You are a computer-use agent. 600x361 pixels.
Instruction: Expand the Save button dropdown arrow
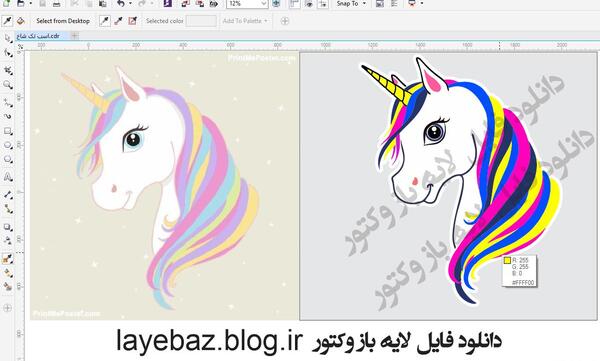tap(31, 3)
